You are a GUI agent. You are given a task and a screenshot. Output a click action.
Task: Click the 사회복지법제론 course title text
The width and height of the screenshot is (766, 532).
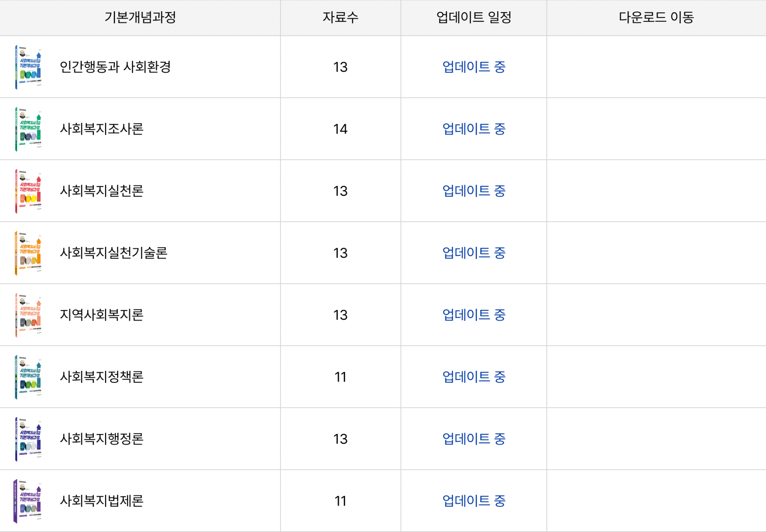point(102,501)
